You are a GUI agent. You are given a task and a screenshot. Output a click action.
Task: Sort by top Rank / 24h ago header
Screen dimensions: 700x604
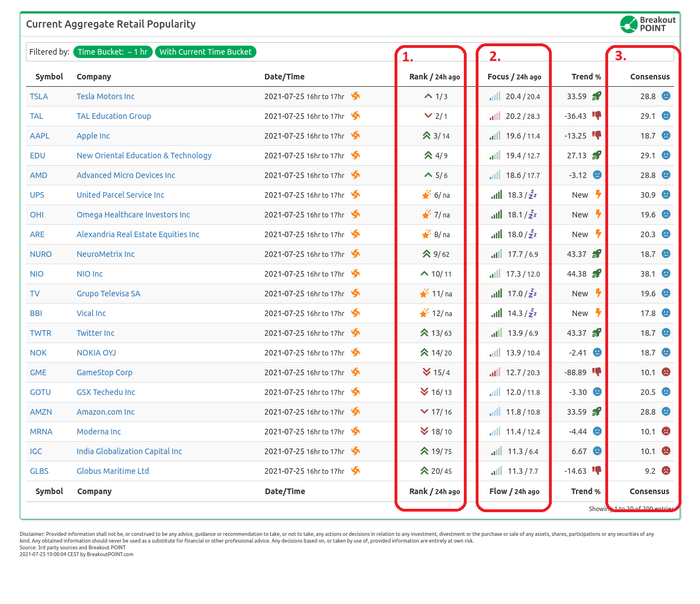coord(435,77)
